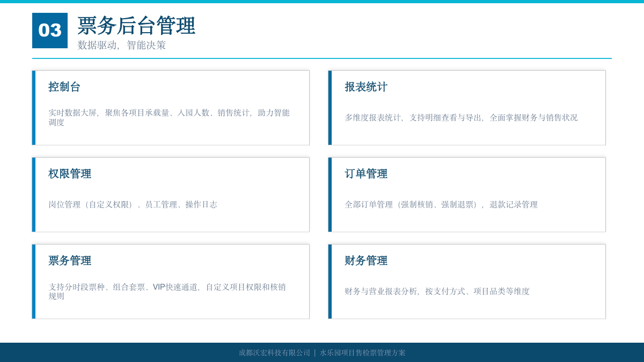Click the 权限管理 card heading
Image resolution: width=644 pixels, height=362 pixels.
pyautogui.click(x=70, y=174)
